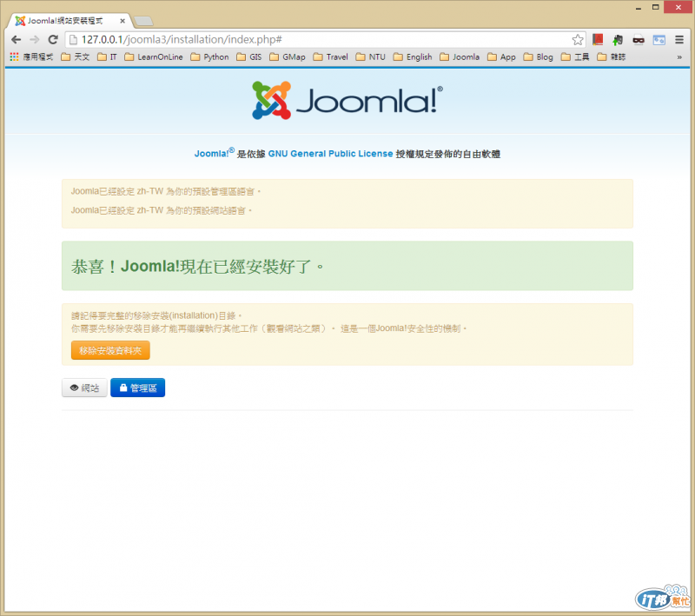The height and width of the screenshot is (616, 695).
Task: Go to the 管理區 administrator button
Action: (x=138, y=387)
